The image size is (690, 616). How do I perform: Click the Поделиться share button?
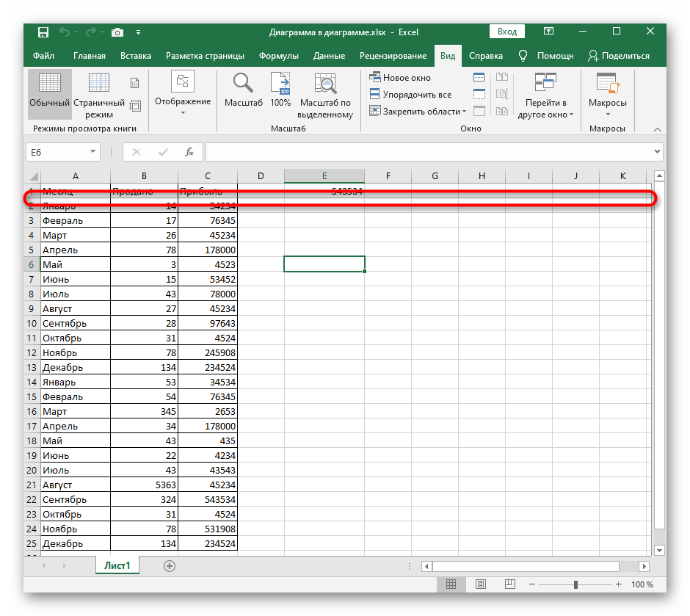point(619,56)
